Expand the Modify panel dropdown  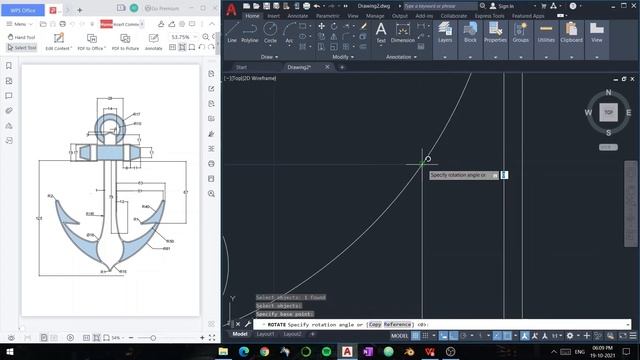click(x=343, y=57)
